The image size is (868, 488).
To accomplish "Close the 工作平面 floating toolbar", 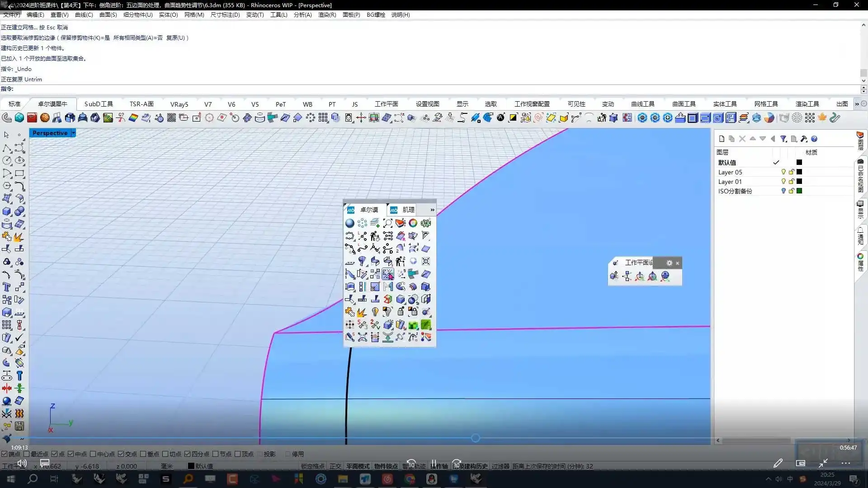I will coord(677,263).
